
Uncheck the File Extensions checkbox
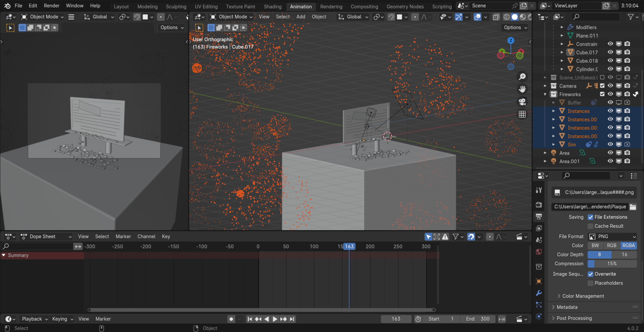(590, 217)
